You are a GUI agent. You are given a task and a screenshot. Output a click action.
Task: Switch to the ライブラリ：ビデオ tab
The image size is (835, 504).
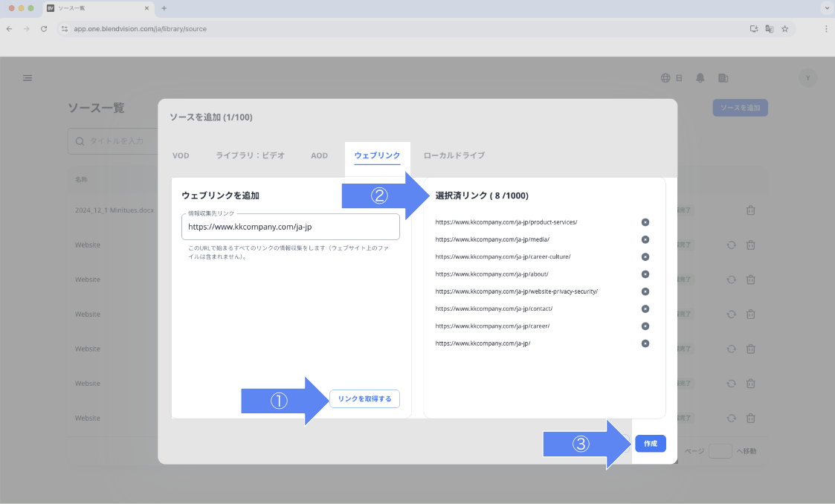[x=250, y=155]
